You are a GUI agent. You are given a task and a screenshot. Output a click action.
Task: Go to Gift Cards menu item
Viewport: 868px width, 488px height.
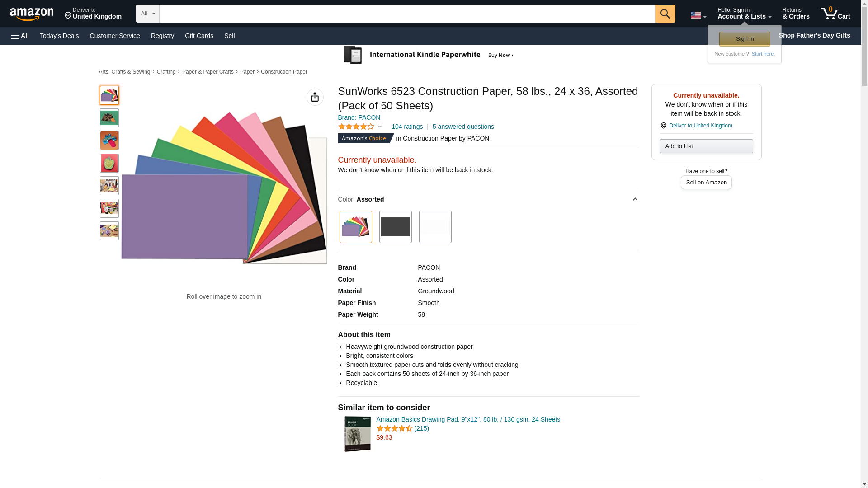pyautogui.click(x=199, y=36)
